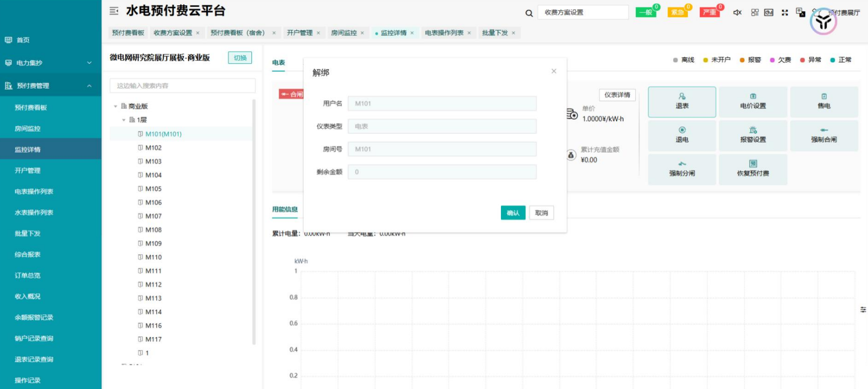Close the 批量下发 tab
This screenshot has width=868, height=389.
coord(513,33)
